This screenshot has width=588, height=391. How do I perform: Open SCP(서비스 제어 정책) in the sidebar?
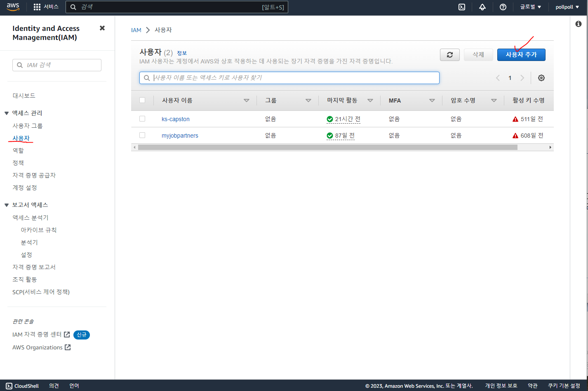tap(41, 292)
